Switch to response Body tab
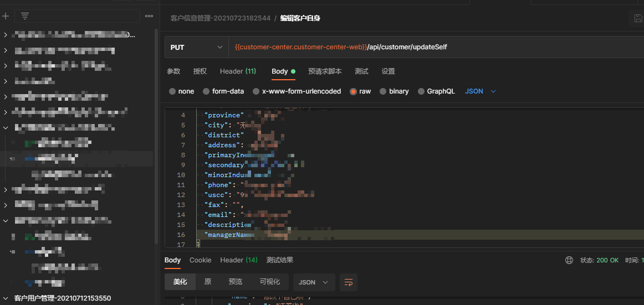644x305 pixels. click(172, 260)
